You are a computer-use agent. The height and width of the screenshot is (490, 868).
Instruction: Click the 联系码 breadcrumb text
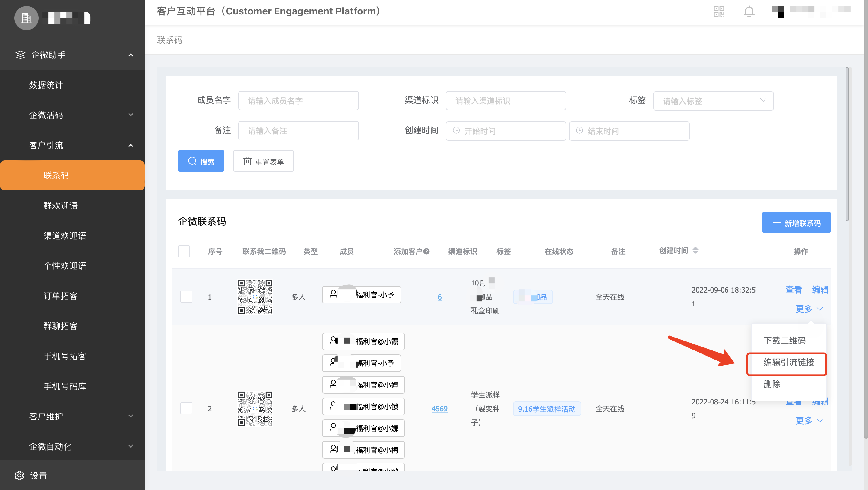coord(169,40)
